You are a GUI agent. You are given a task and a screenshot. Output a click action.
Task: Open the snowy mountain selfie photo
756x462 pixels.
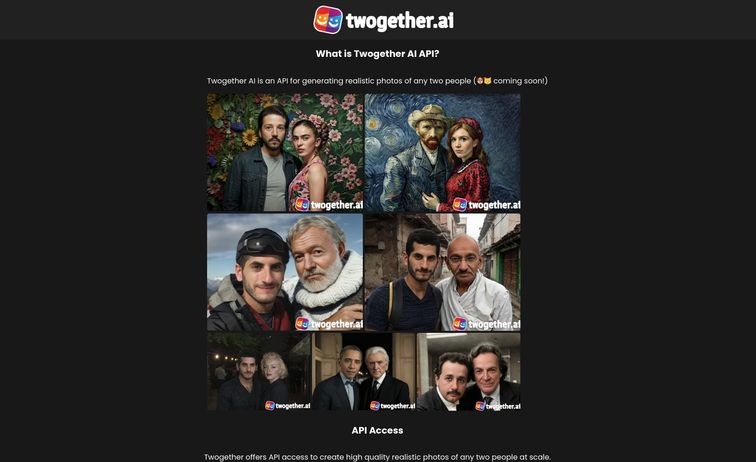(x=285, y=272)
